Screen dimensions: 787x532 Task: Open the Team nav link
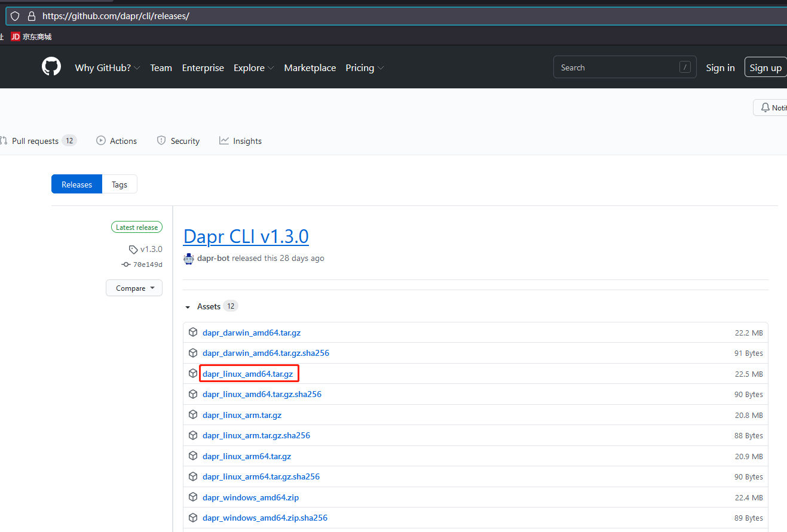click(161, 68)
